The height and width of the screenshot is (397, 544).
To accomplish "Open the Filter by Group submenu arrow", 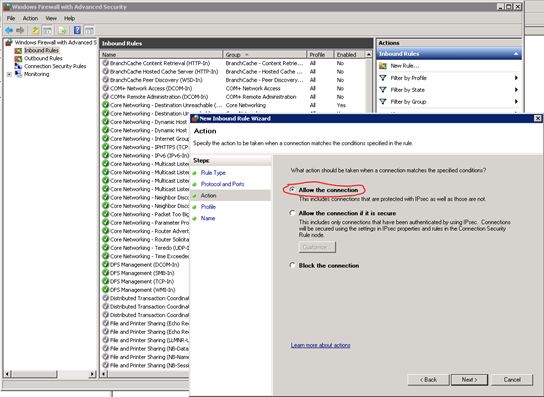I will pyautogui.click(x=516, y=101).
